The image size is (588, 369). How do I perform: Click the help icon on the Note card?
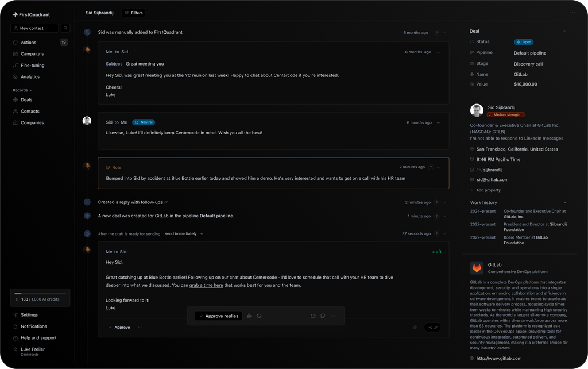(431, 167)
